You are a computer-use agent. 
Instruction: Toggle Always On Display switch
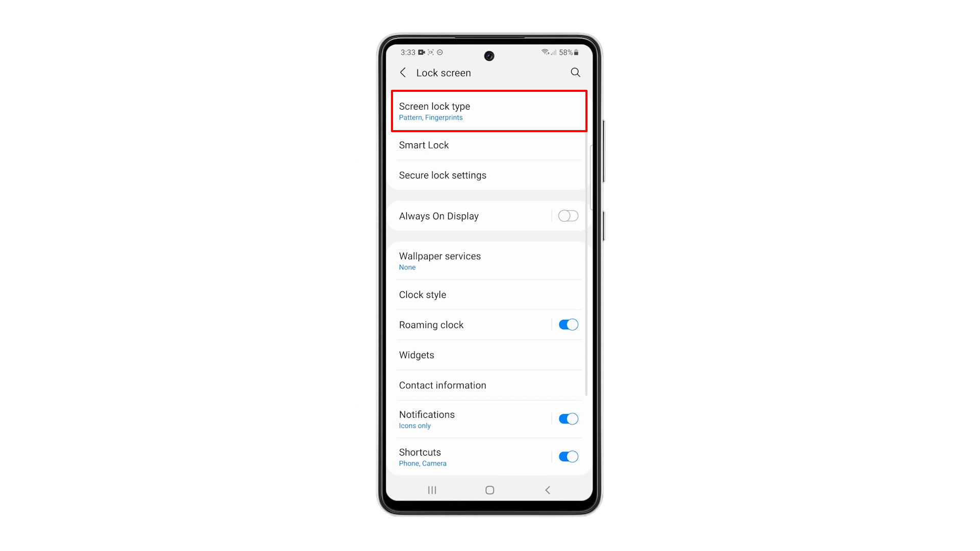pyautogui.click(x=568, y=216)
